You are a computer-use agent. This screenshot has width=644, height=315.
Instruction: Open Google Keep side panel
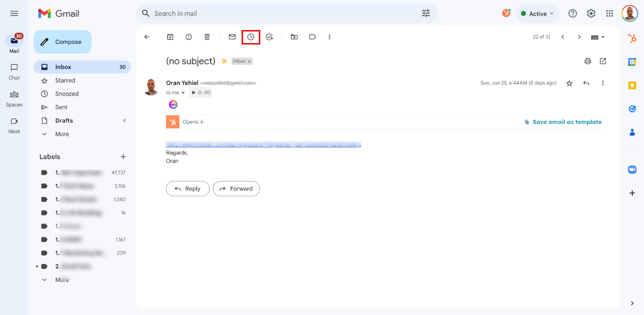(x=632, y=85)
